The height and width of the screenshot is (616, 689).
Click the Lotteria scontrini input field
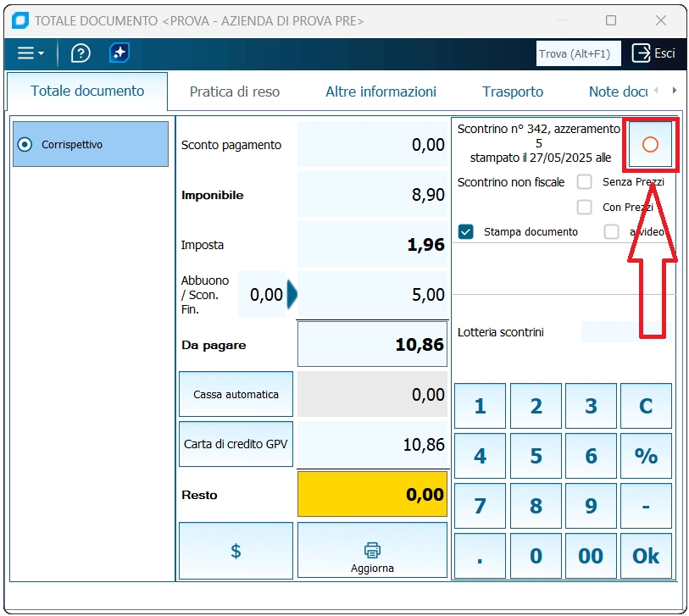click(x=626, y=332)
